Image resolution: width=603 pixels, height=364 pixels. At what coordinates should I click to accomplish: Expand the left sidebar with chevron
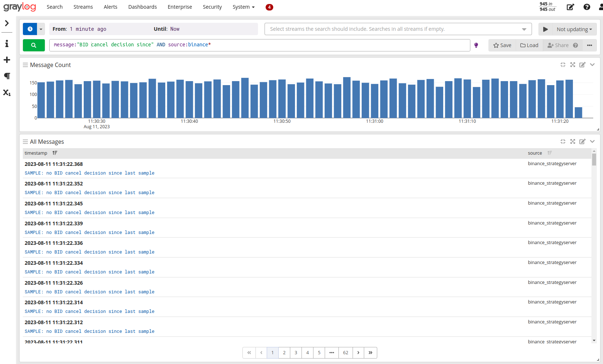point(7,23)
